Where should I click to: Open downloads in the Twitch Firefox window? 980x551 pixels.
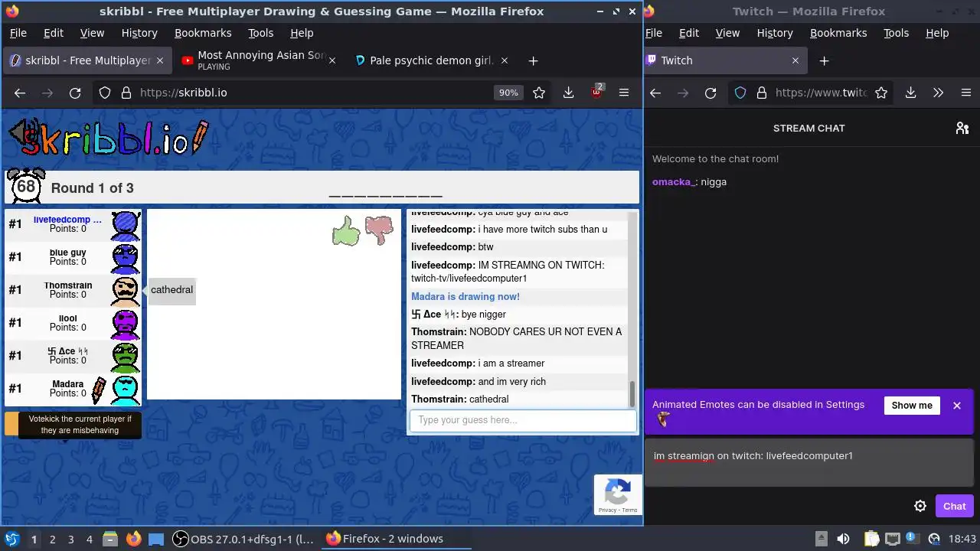(910, 93)
